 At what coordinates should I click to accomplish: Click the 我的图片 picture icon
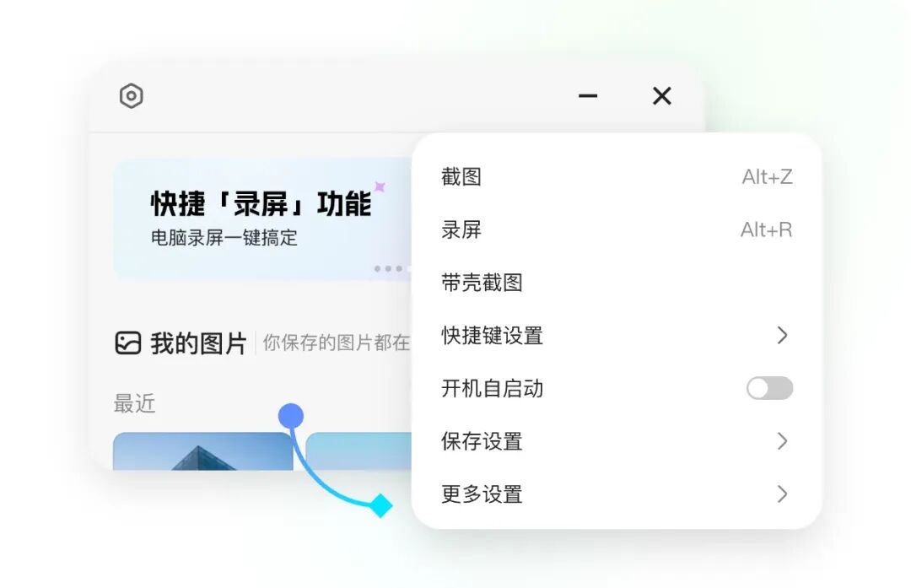(128, 341)
